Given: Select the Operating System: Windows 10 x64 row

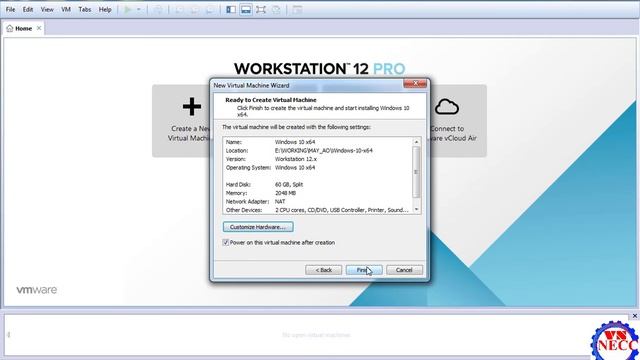Looking at the screenshot, I should (318, 168).
